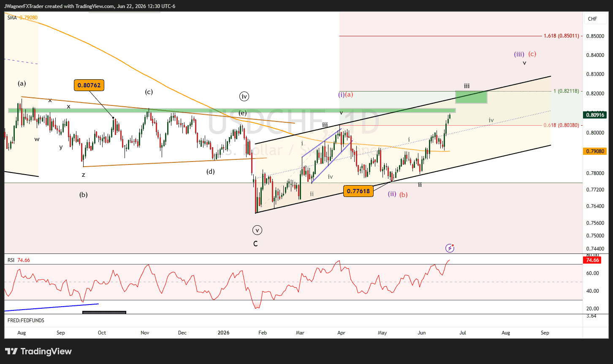The image size is (613, 364).
Task: Select the circled iv wave label
Action: tap(244, 97)
